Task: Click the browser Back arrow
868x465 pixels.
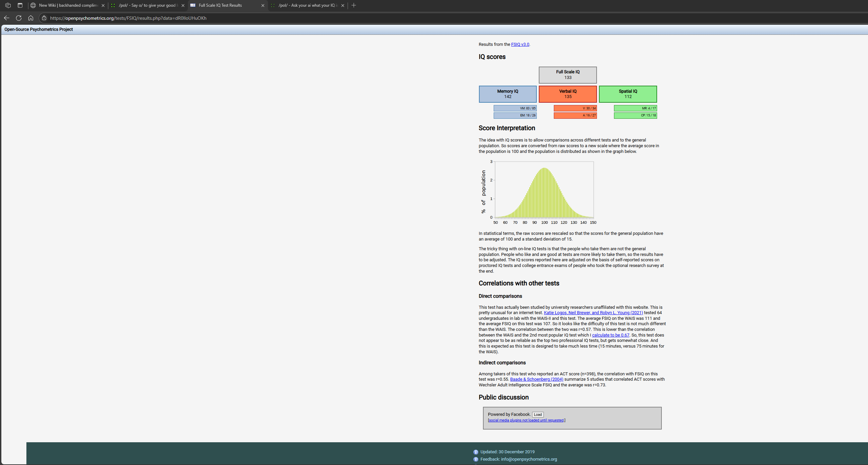Action: tap(6, 18)
